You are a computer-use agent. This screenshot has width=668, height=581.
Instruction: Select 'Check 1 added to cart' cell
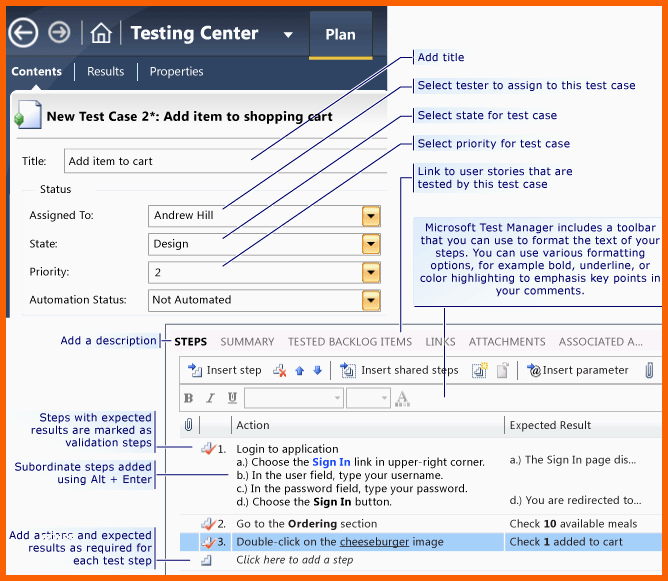tap(566, 542)
